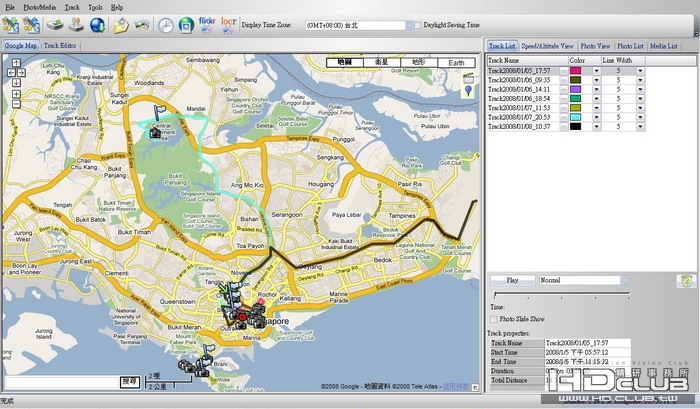This screenshot has height=409, width=700.
Task: Expand the Normal playback speed dropdown
Action: pos(626,281)
